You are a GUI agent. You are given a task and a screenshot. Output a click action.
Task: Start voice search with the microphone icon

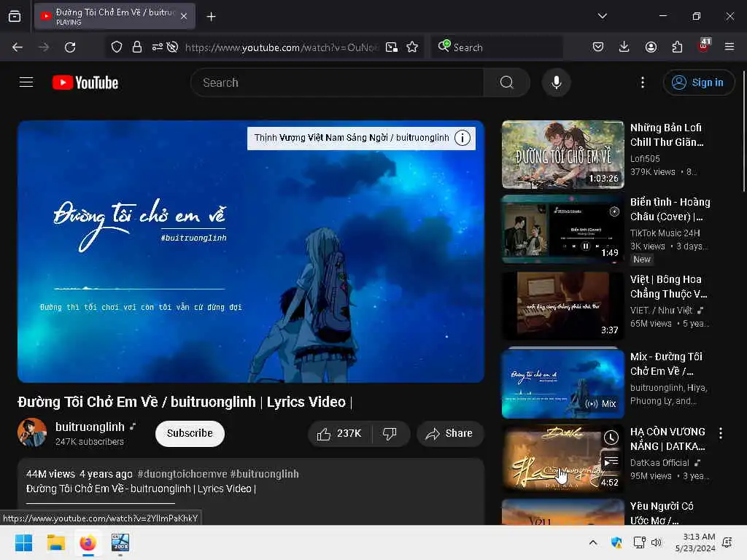click(x=556, y=82)
